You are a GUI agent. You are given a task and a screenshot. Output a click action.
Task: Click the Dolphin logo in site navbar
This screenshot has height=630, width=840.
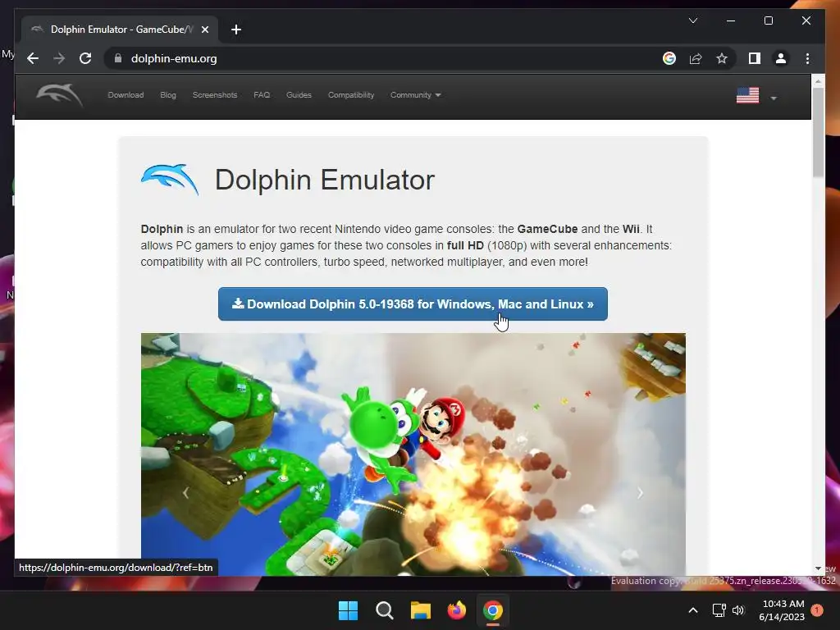pos(59,95)
